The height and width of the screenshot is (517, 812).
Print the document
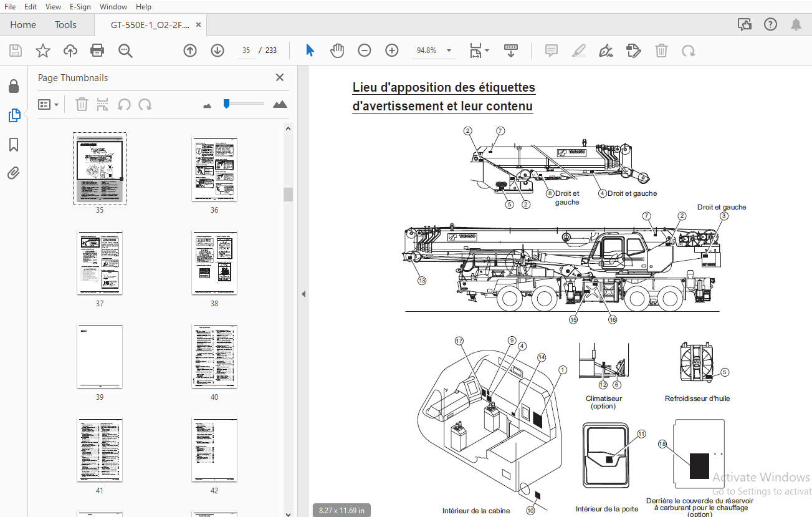pyautogui.click(x=97, y=51)
